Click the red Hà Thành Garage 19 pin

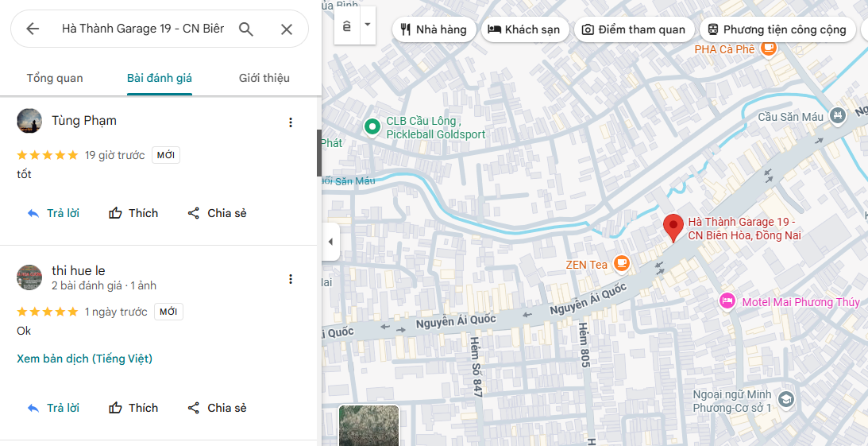(673, 227)
